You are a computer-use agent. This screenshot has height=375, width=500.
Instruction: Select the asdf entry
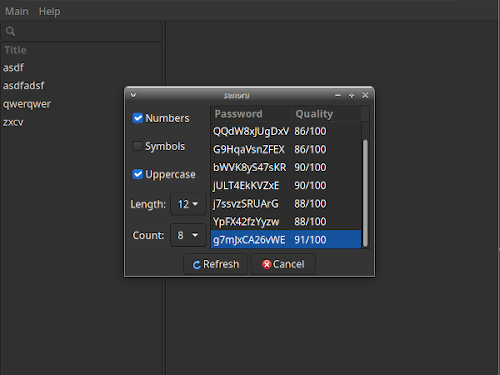coord(82,68)
